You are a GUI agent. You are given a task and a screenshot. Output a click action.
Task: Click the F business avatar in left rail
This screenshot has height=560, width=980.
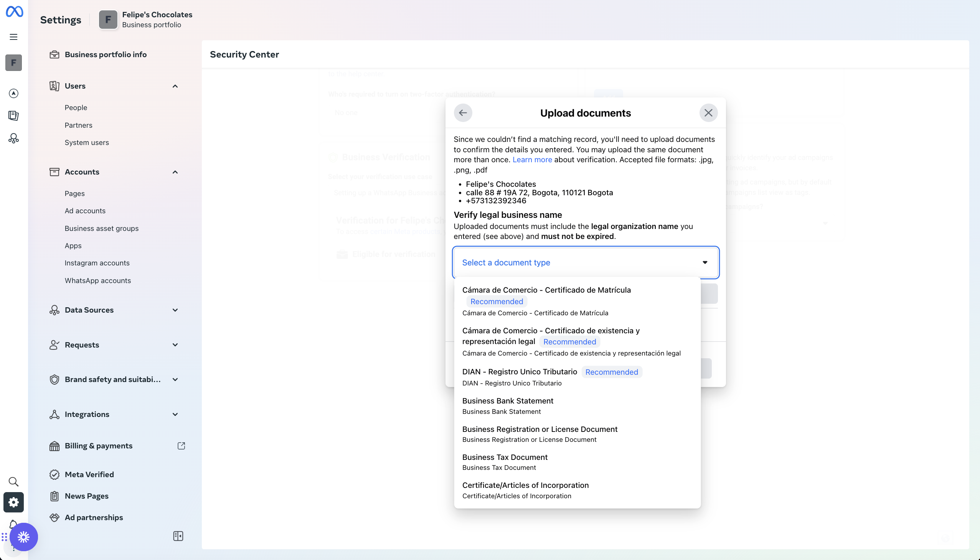(x=13, y=63)
